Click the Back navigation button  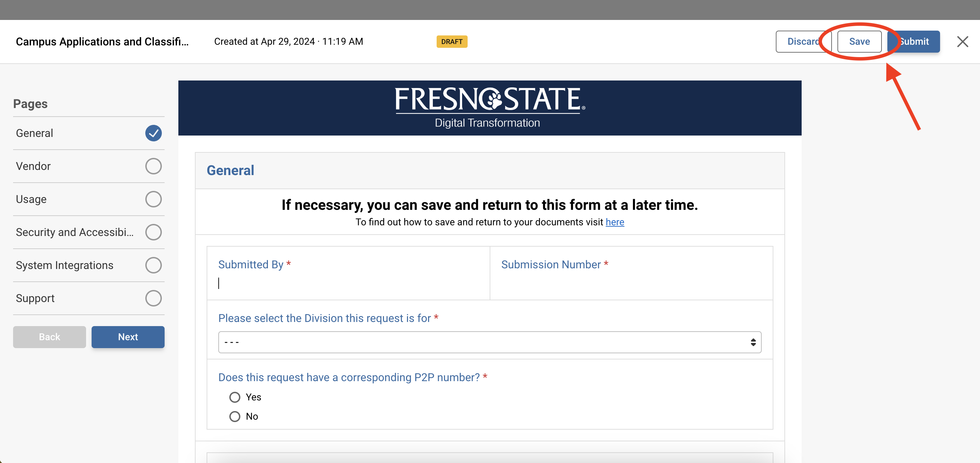tap(49, 337)
